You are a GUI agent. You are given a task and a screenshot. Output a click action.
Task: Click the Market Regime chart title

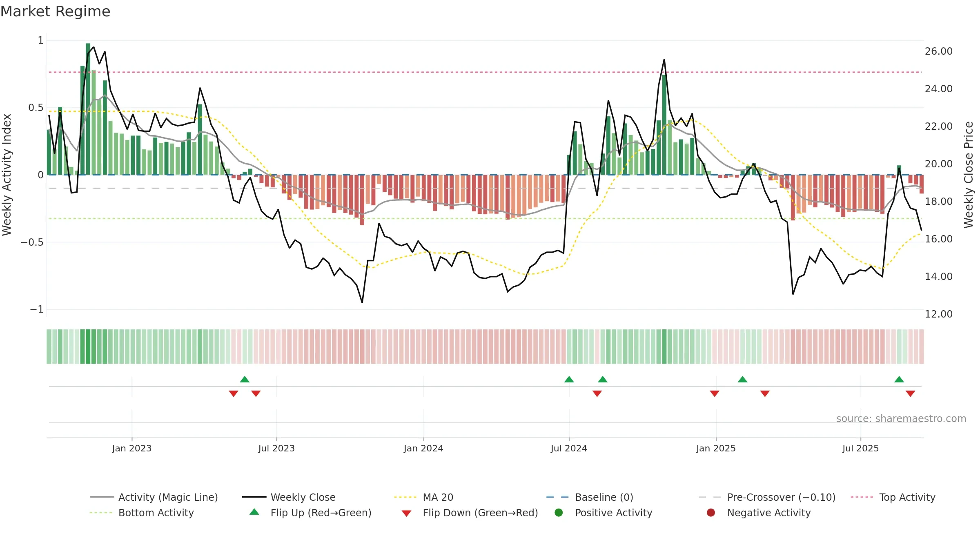coord(55,11)
